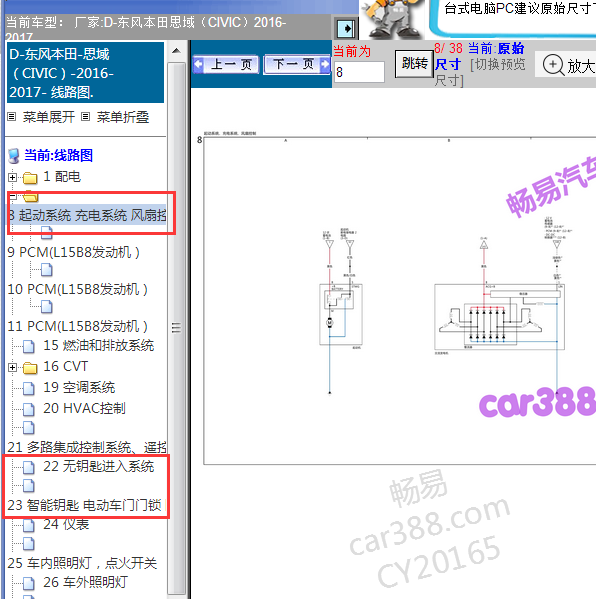Open the 16 CVT tree item
Viewport: 596px width, 599px height.
[x=66, y=366]
